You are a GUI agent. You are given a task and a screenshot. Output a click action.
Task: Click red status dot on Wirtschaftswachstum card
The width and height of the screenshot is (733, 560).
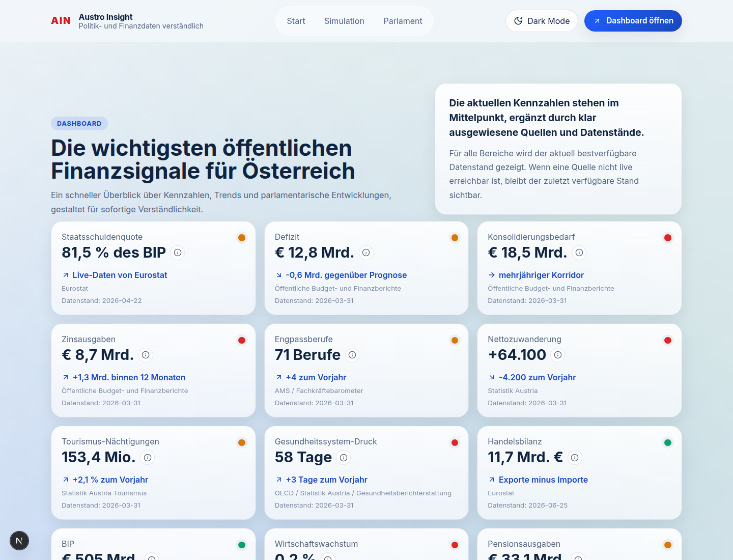[x=455, y=545]
